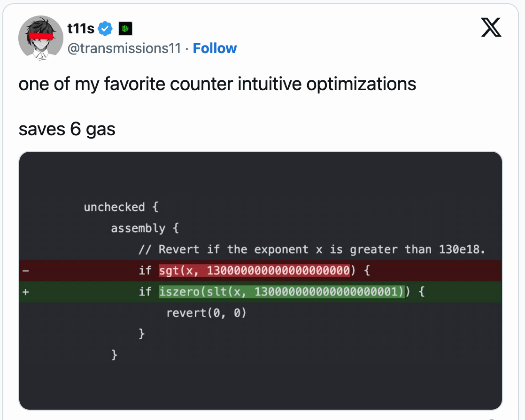Open the X logo link
This screenshot has width=525, height=420.
(x=491, y=27)
